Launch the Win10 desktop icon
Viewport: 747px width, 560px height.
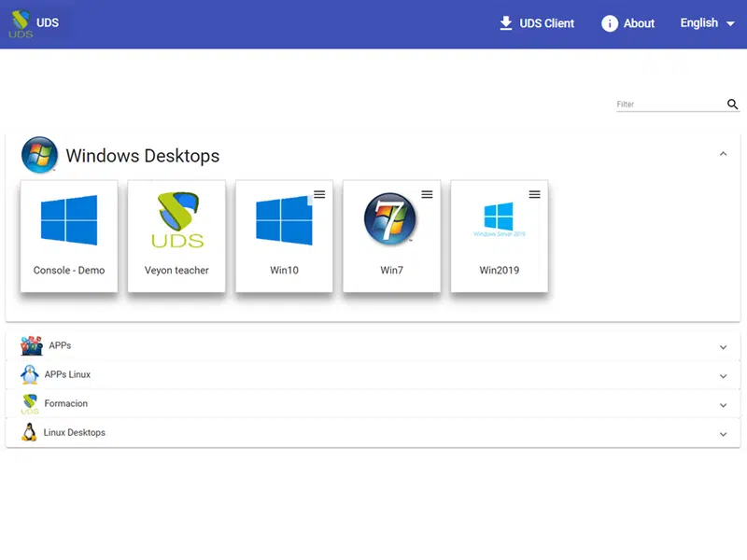284,220
